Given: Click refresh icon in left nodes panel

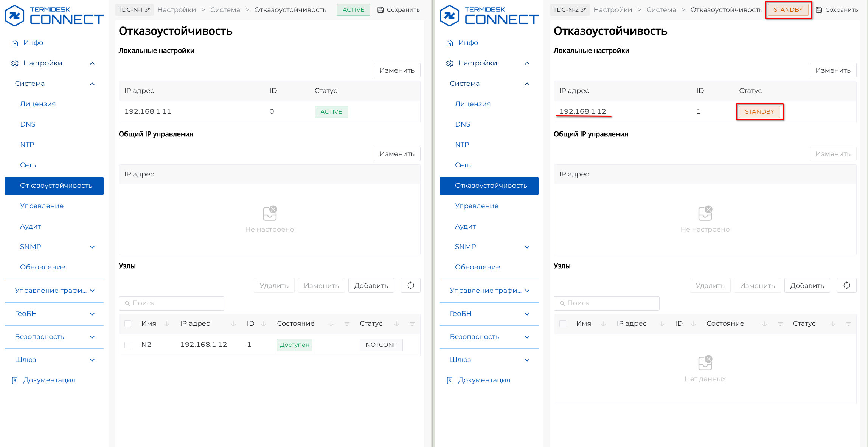Looking at the screenshot, I should (x=411, y=286).
